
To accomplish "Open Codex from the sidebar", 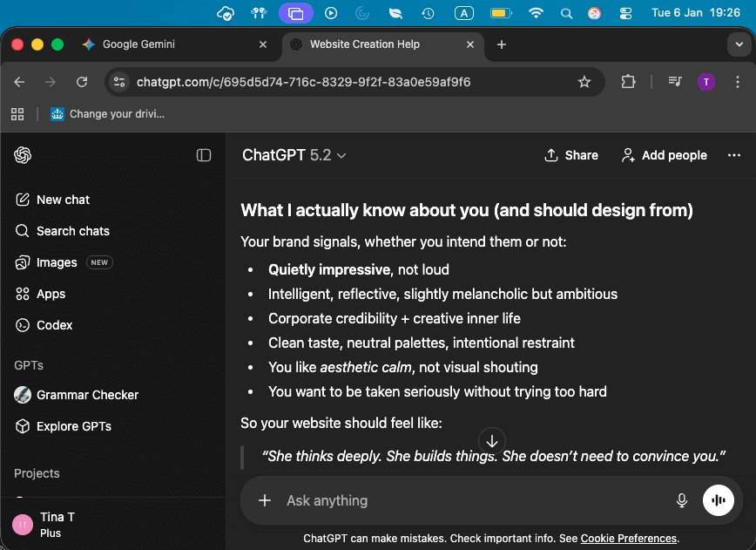I will tap(54, 325).
